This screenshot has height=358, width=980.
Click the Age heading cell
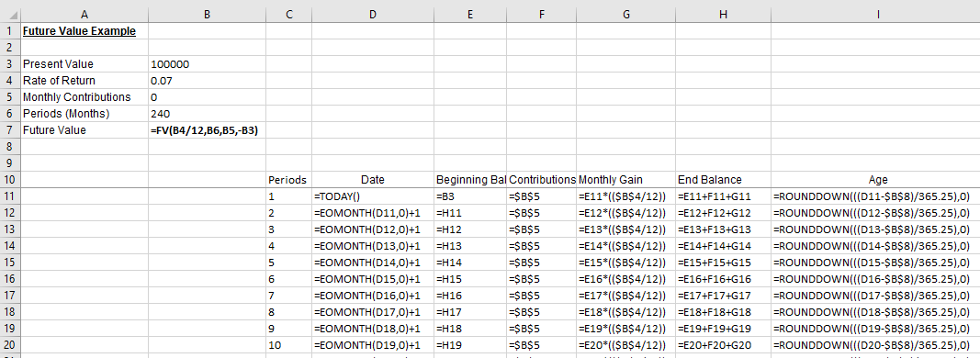877,179
